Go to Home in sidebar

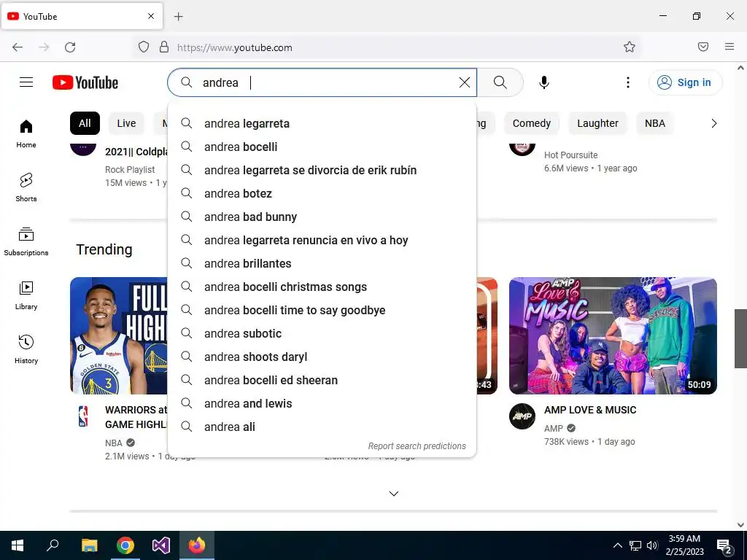click(x=26, y=134)
